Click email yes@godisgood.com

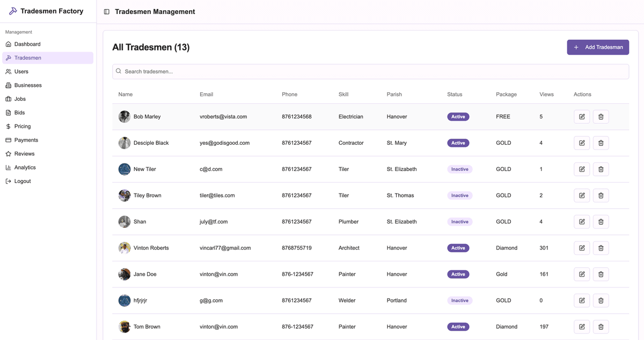225,143
